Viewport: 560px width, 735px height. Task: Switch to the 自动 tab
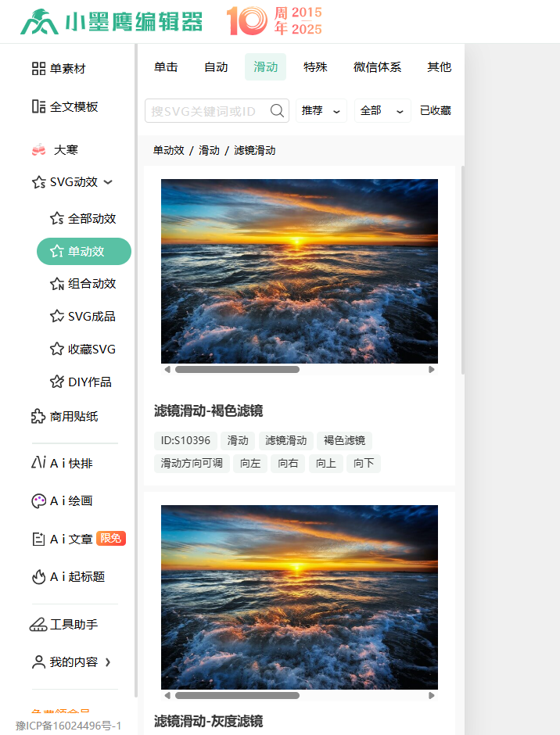(x=216, y=67)
